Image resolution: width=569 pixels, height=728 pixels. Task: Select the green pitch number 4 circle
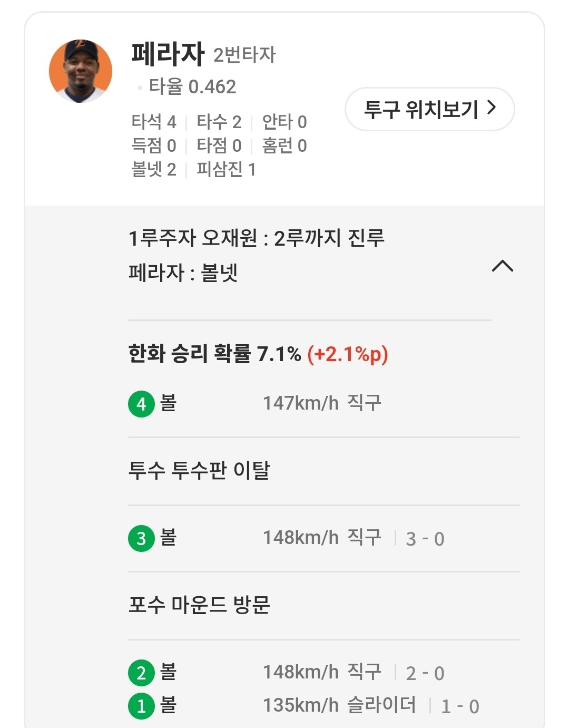point(141,404)
